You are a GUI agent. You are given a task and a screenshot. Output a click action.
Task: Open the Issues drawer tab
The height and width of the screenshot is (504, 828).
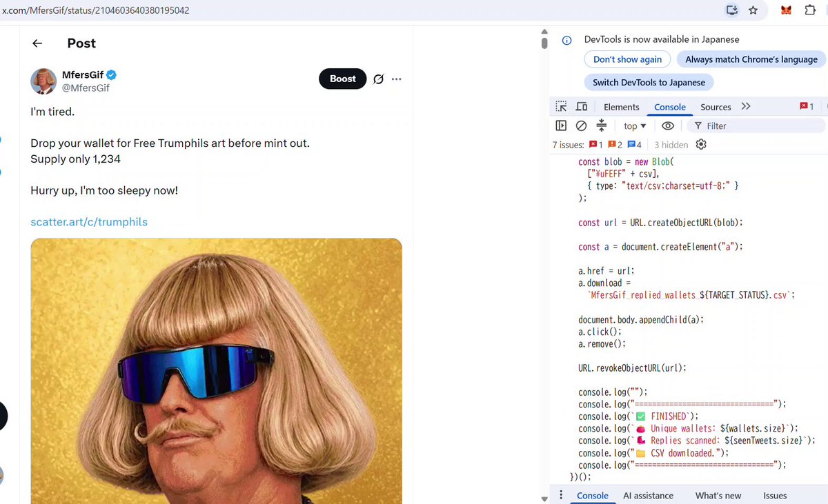click(775, 496)
